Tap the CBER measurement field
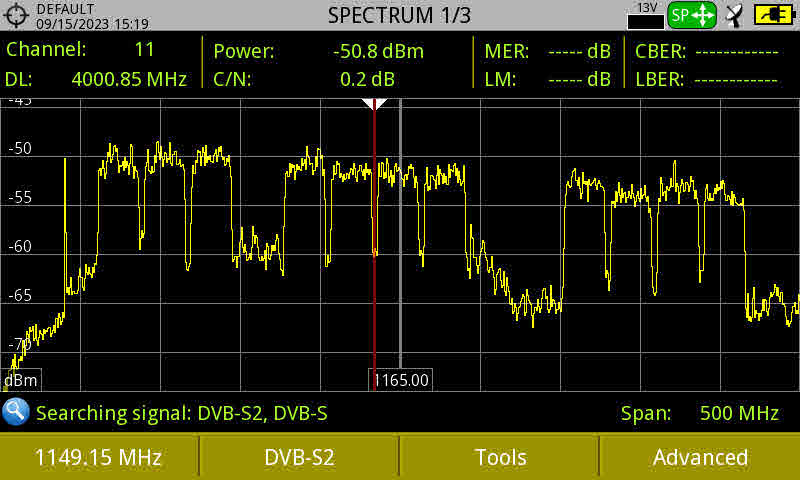This screenshot has height=480, width=800. point(707,51)
